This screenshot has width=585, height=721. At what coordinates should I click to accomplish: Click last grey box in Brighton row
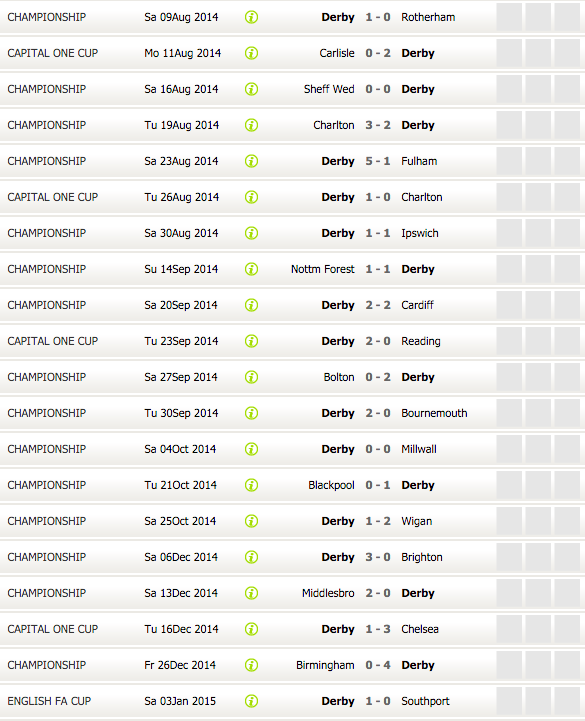pos(567,557)
